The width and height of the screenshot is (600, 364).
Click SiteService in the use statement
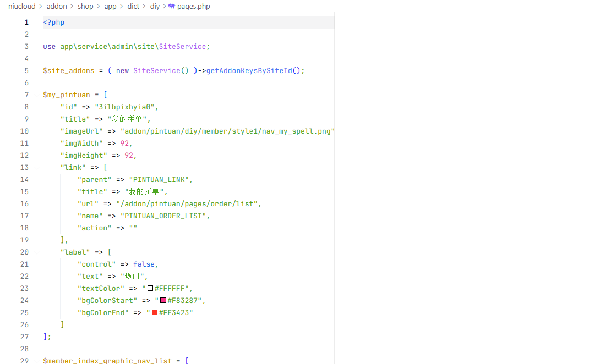[x=182, y=46]
